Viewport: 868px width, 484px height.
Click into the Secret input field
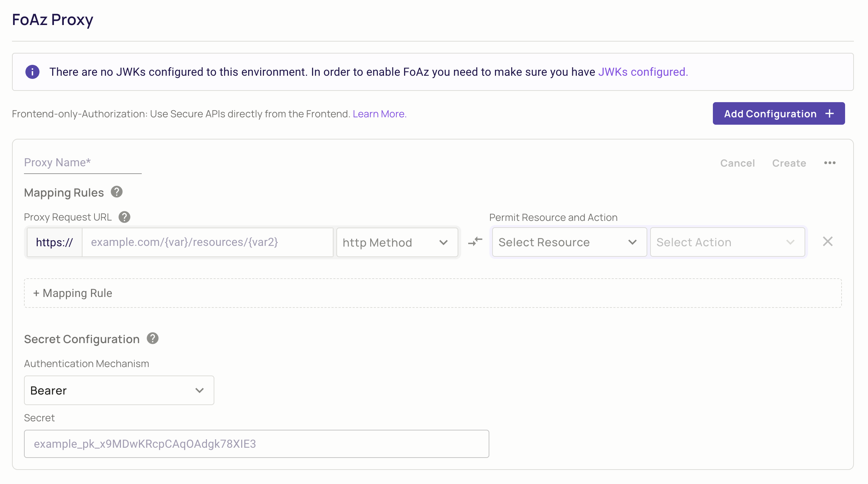[256, 444]
